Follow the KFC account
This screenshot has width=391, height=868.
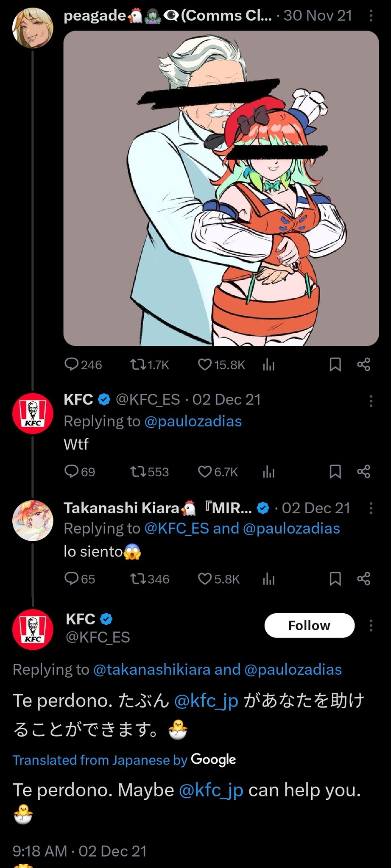309,626
